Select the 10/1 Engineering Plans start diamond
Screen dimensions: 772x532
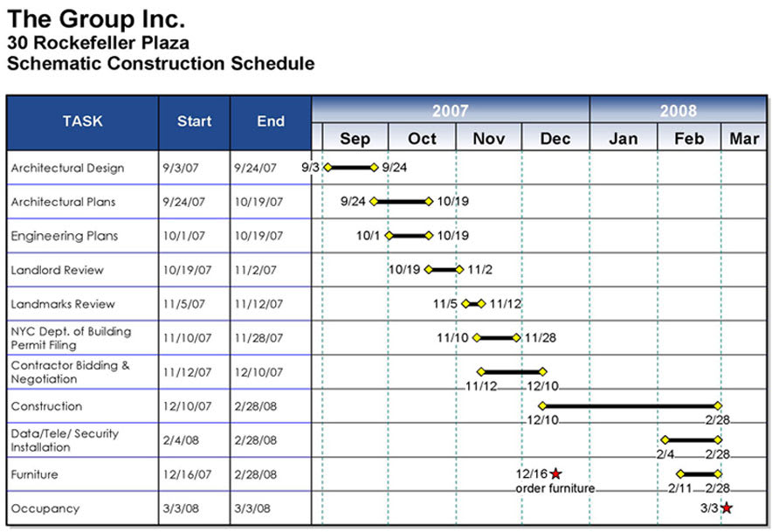pyautogui.click(x=389, y=236)
